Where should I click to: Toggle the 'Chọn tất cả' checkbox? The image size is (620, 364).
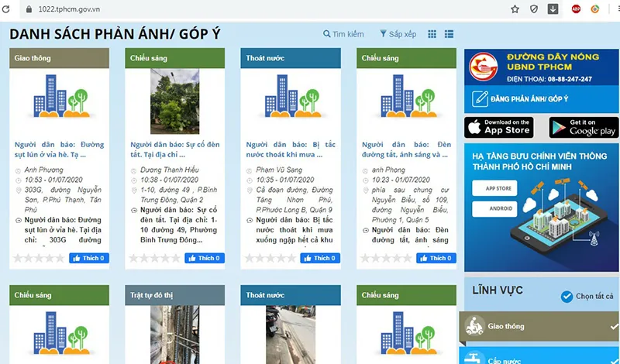(x=567, y=296)
